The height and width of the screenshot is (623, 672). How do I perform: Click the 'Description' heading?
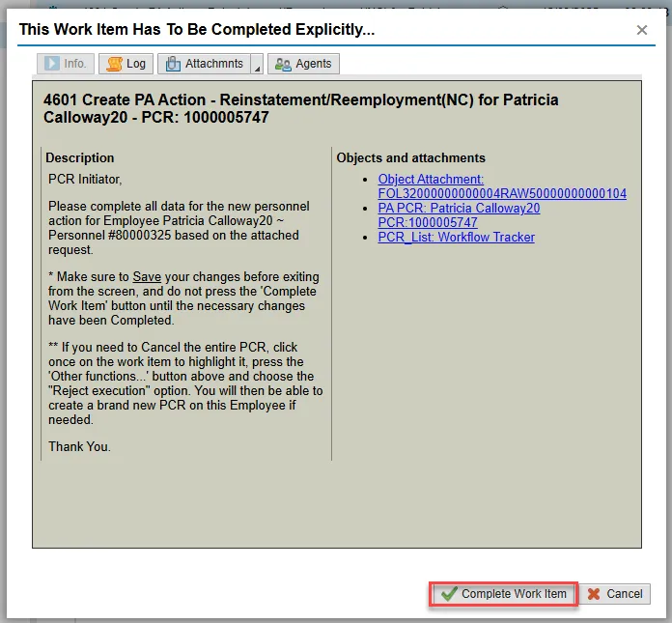tap(80, 157)
